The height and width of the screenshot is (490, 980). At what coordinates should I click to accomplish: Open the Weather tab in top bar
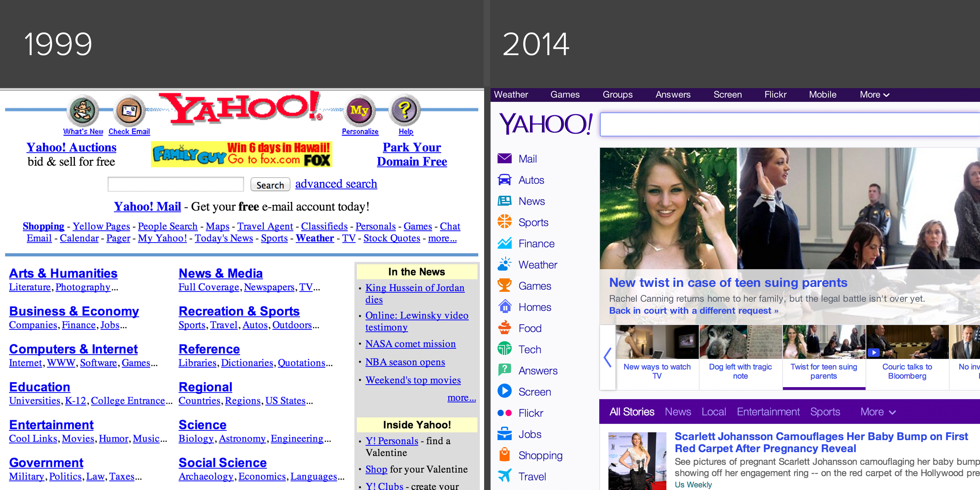[x=510, y=95]
